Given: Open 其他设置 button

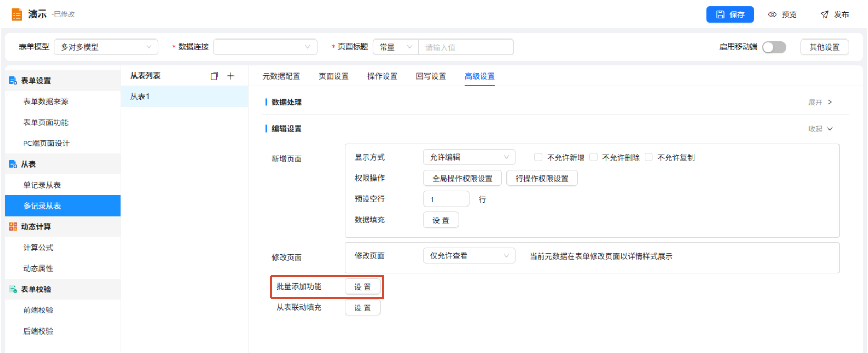Looking at the screenshot, I should (824, 47).
